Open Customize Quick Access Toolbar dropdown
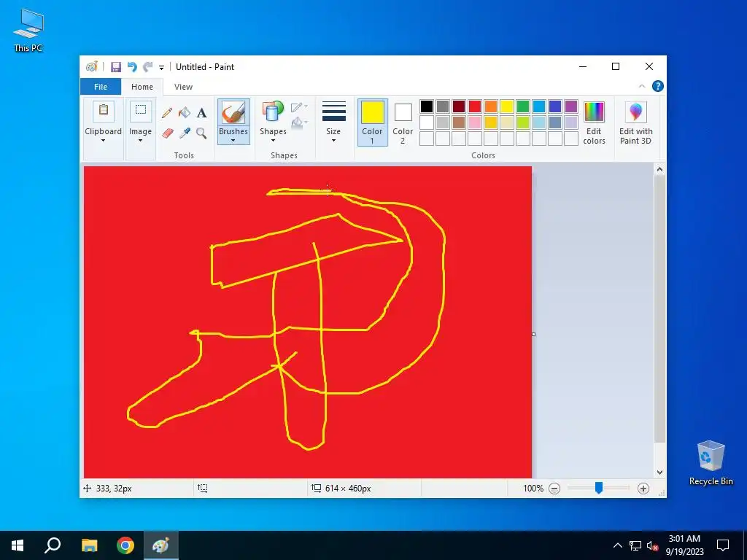747x560 pixels. click(x=161, y=68)
